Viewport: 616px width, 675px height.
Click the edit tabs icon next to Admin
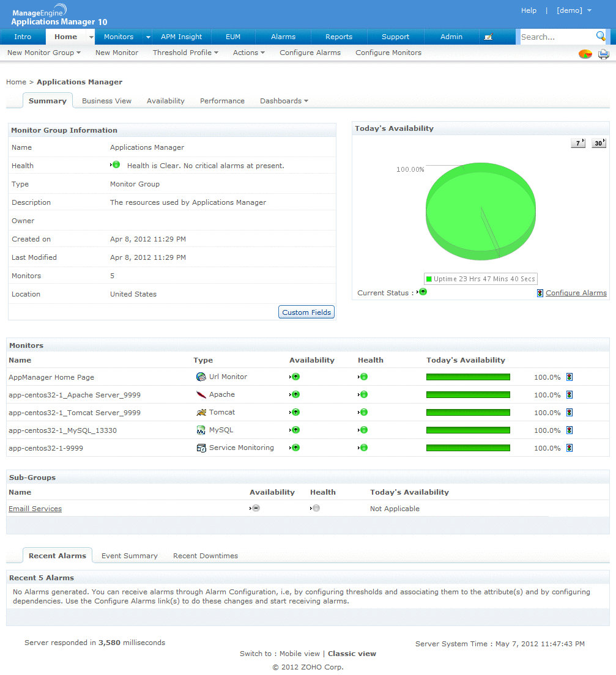coord(488,37)
